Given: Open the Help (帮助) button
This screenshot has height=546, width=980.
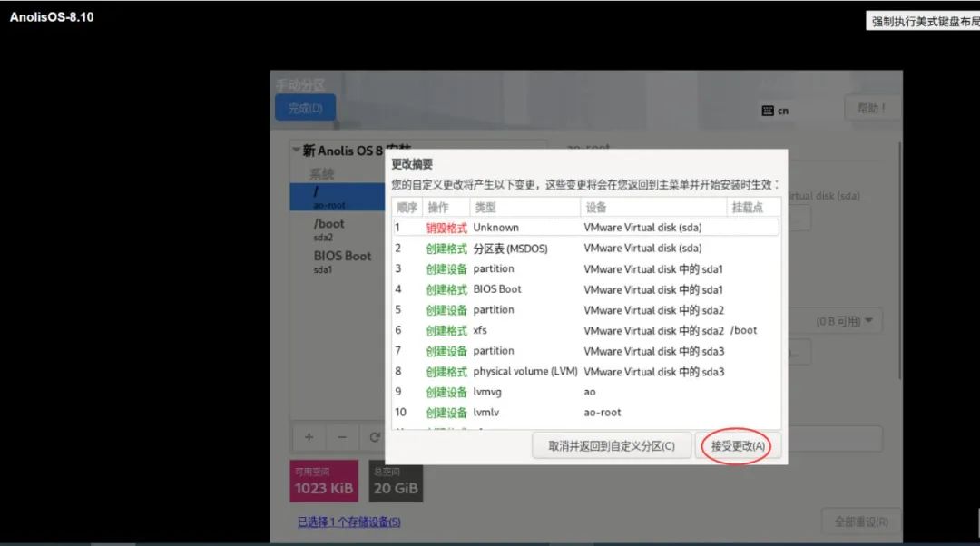Looking at the screenshot, I should 872,108.
